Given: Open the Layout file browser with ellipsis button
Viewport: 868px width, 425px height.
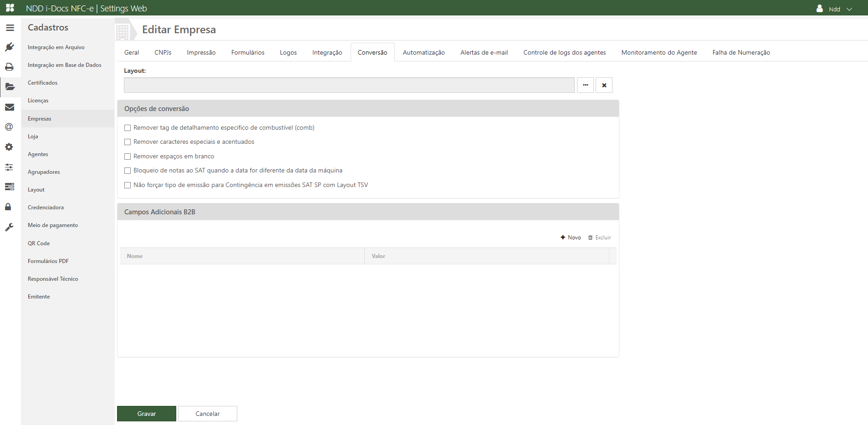Looking at the screenshot, I should pyautogui.click(x=585, y=85).
